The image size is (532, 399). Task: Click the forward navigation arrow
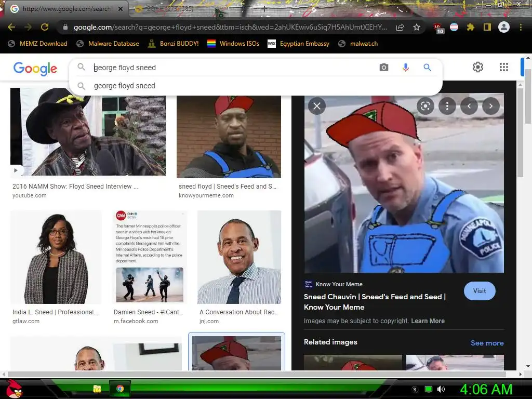point(28,27)
